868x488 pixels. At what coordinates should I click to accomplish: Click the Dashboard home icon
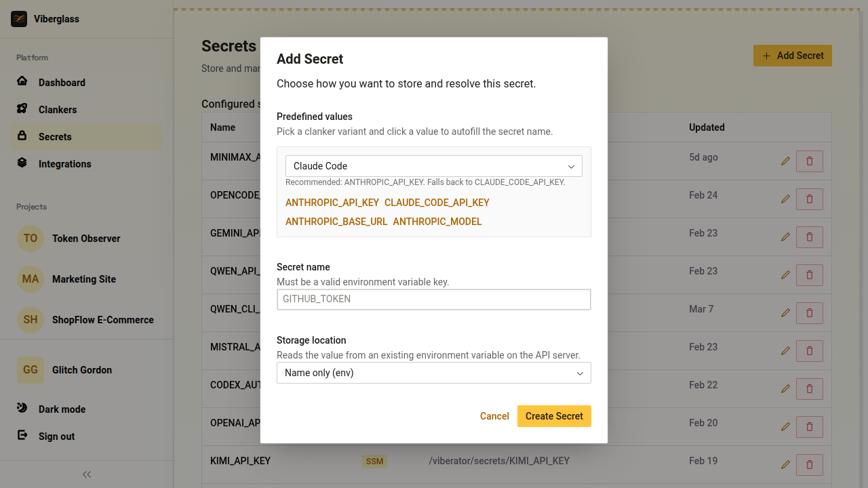(x=22, y=82)
